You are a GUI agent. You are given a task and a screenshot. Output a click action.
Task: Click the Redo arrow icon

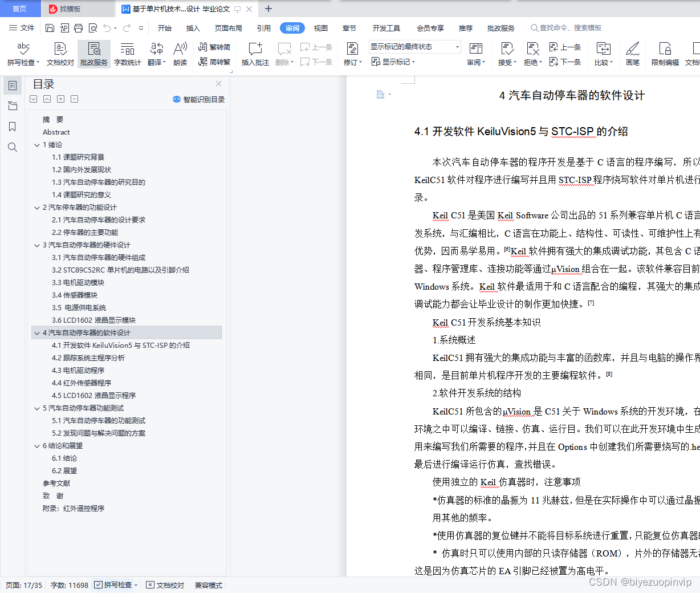(127, 28)
